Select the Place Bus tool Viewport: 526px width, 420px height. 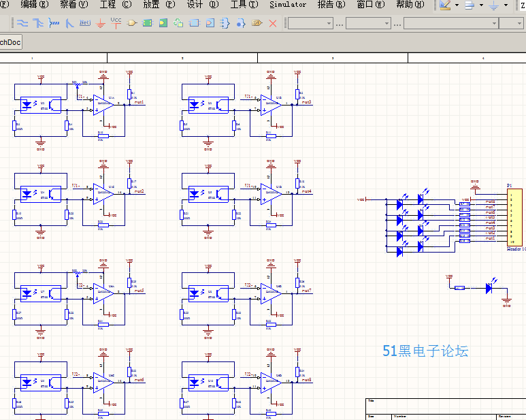tap(38, 23)
